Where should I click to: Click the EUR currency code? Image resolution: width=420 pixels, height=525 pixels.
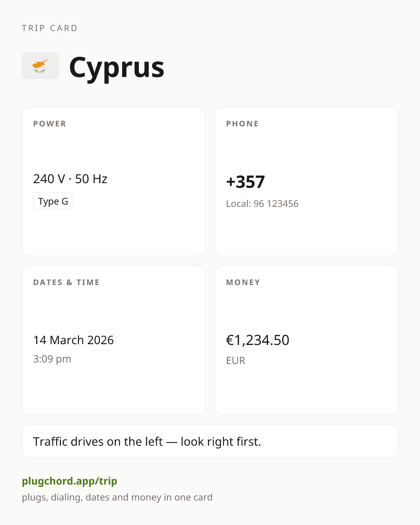pos(236,360)
